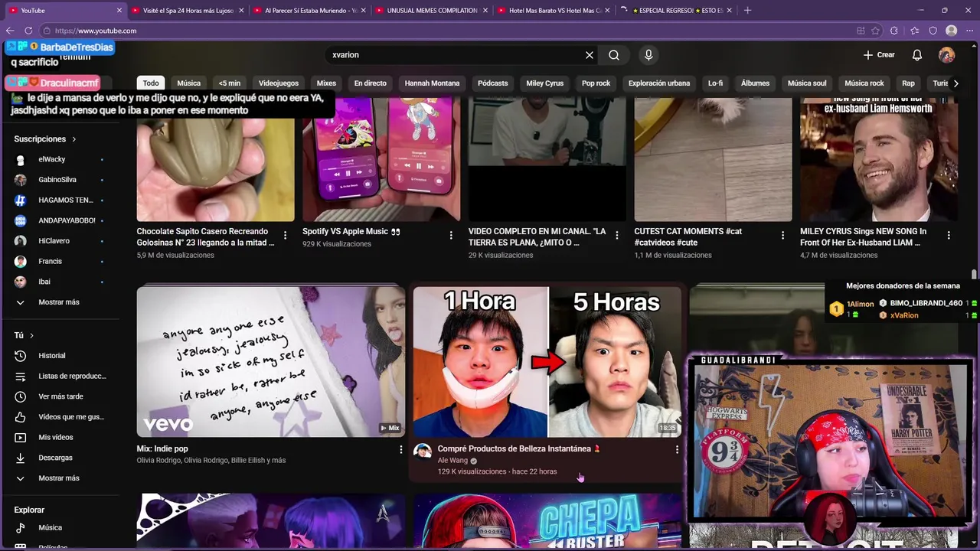Select the Todo filter chip
Image resolution: width=980 pixels, height=551 pixels.
click(151, 83)
